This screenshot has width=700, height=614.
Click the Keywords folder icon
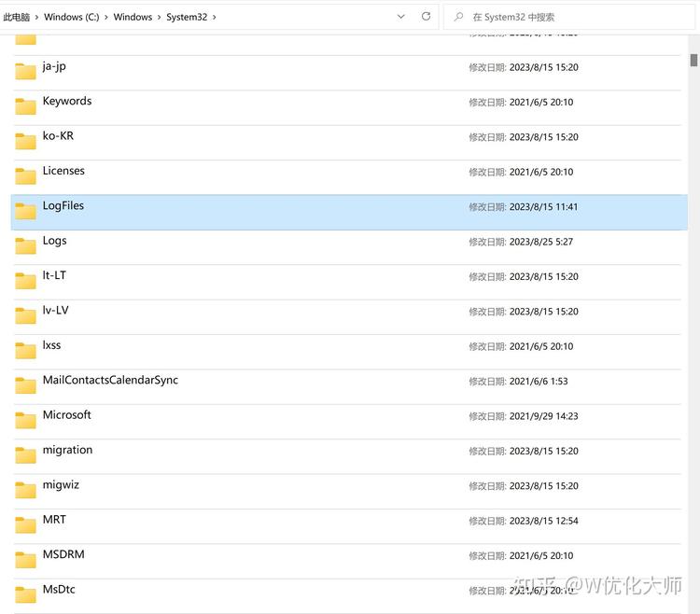25,106
